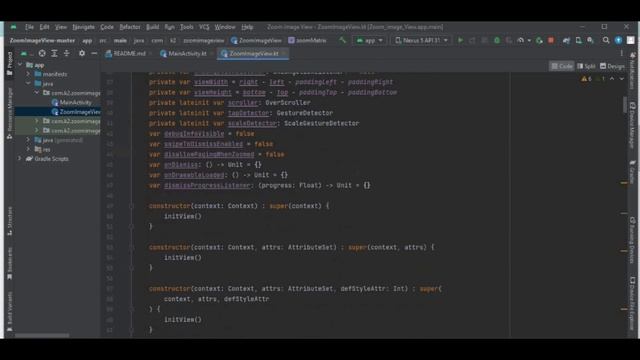Collapse the java folder node
The width and height of the screenshot is (640, 360).
(28, 84)
